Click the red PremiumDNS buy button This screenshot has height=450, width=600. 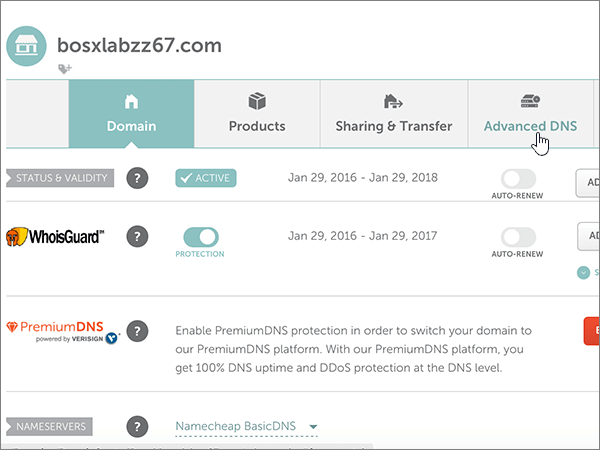tap(592, 331)
